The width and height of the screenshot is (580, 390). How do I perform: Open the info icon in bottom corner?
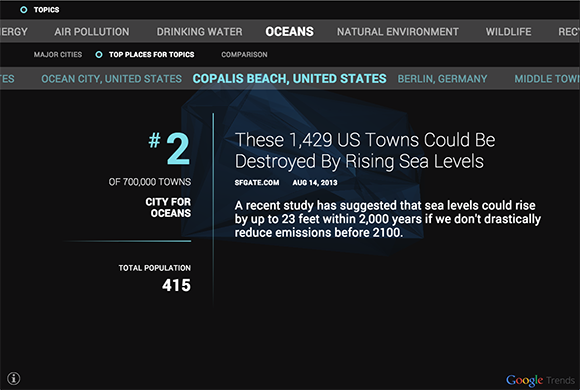[x=14, y=378]
